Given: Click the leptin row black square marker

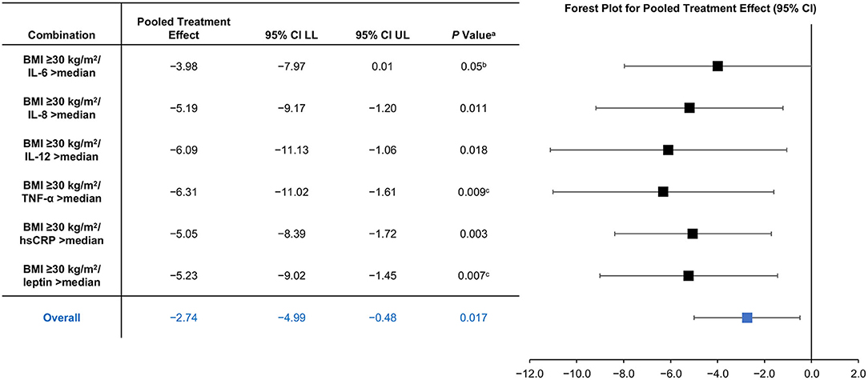Looking at the screenshot, I should point(689,276).
